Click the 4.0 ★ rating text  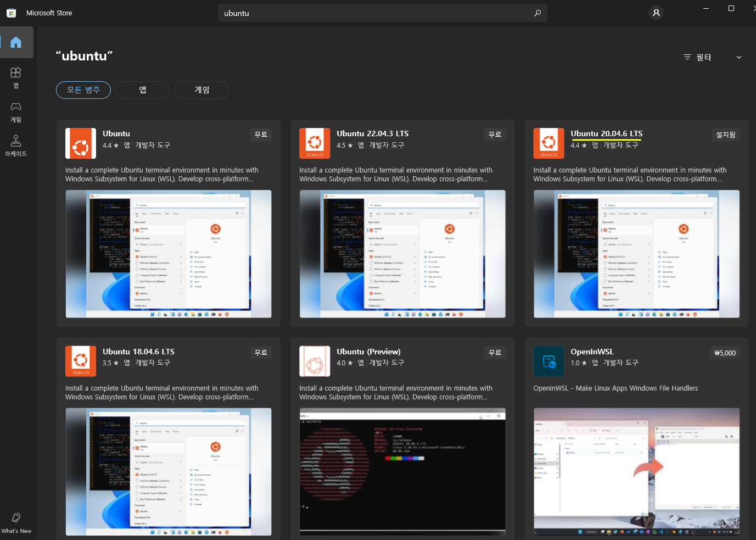pos(345,363)
